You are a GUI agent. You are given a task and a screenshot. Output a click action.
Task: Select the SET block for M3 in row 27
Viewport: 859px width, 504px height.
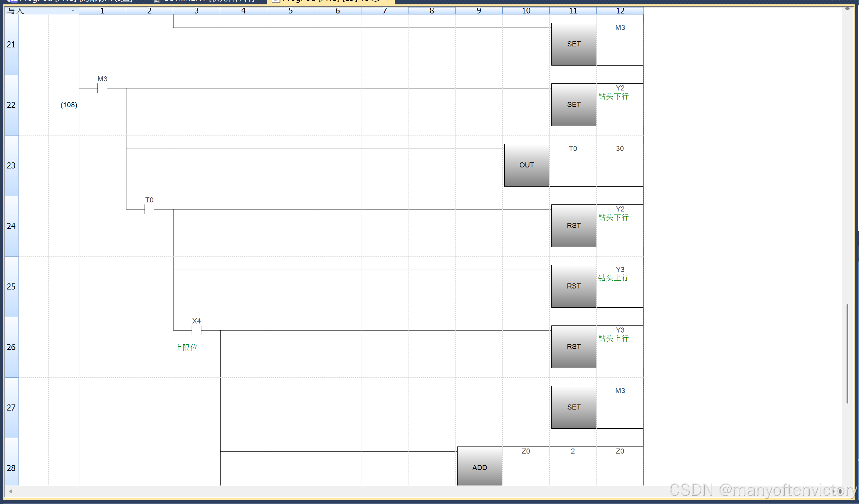(x=574, y=407)
